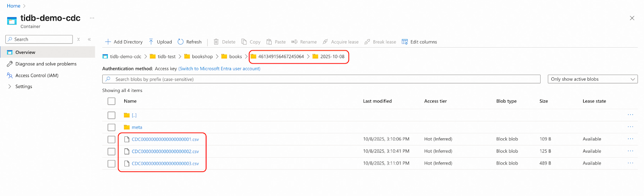Screen dimensions: 644x196
Task: Open the 'Only show active blobs' dropdown
Action: (x=592, y=79)
